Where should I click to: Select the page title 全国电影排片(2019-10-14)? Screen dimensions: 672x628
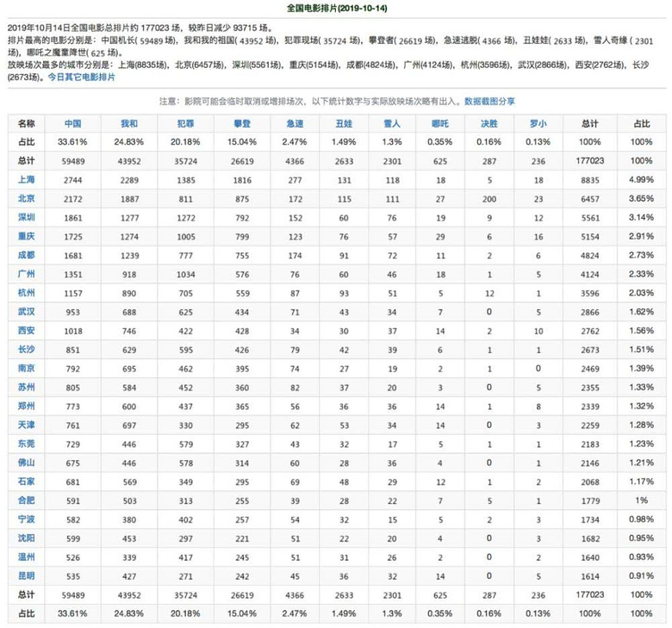coord(337,8)
